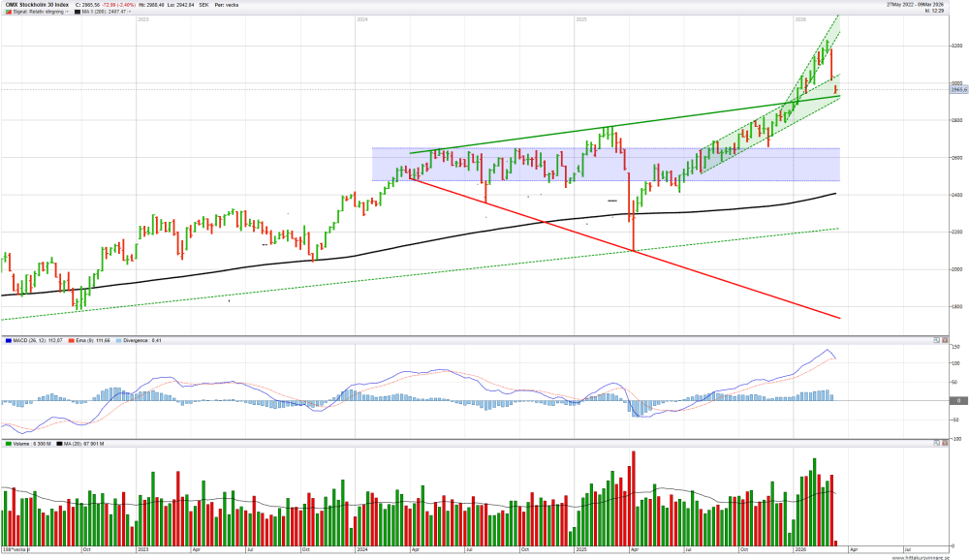Click the 'Per: vecka' period label
The height and width of the screenshot is (560, 969).
(x=227, y=5)
